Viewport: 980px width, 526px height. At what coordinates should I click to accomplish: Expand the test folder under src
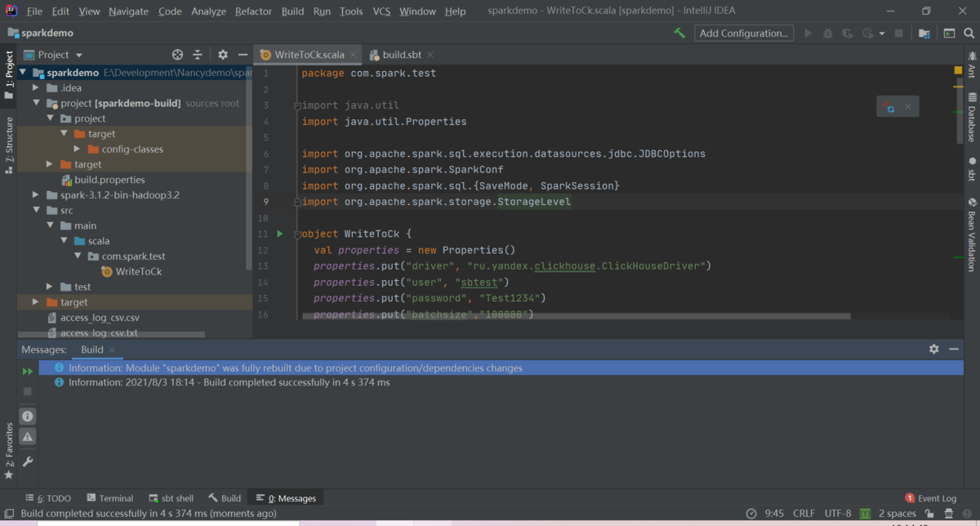(x=50, y=287)
